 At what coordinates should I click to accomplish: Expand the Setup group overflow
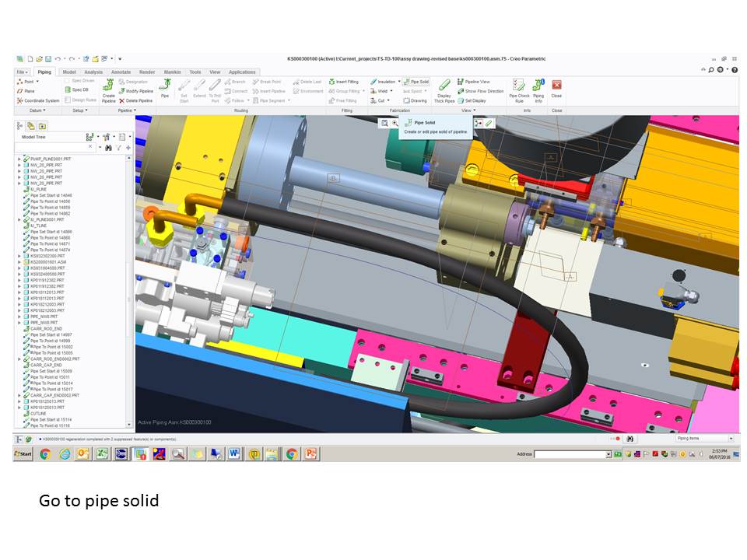tap(80, 110)
